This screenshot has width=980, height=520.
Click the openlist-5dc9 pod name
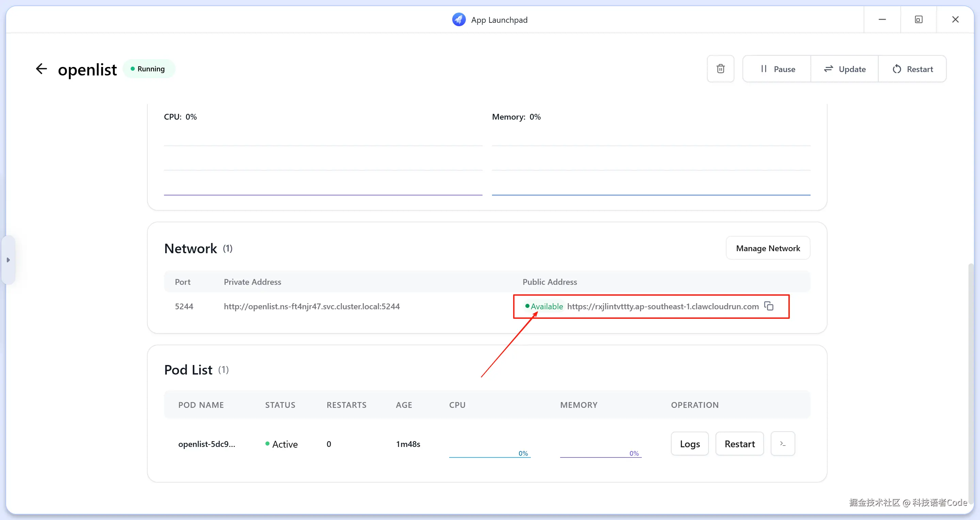click(x=207, y=444)
